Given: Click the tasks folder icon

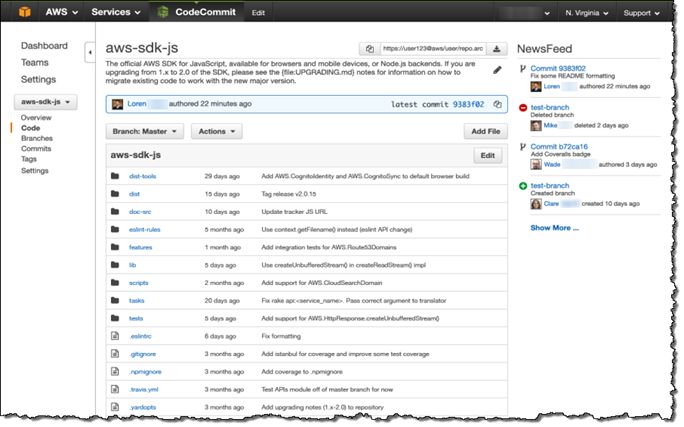Looking at the screenshot, I should point(115,300).
